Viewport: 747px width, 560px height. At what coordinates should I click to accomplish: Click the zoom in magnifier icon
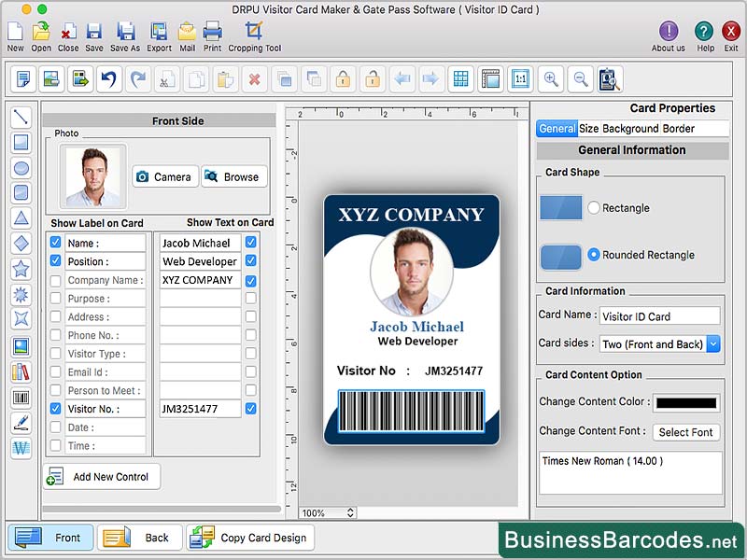551,79
